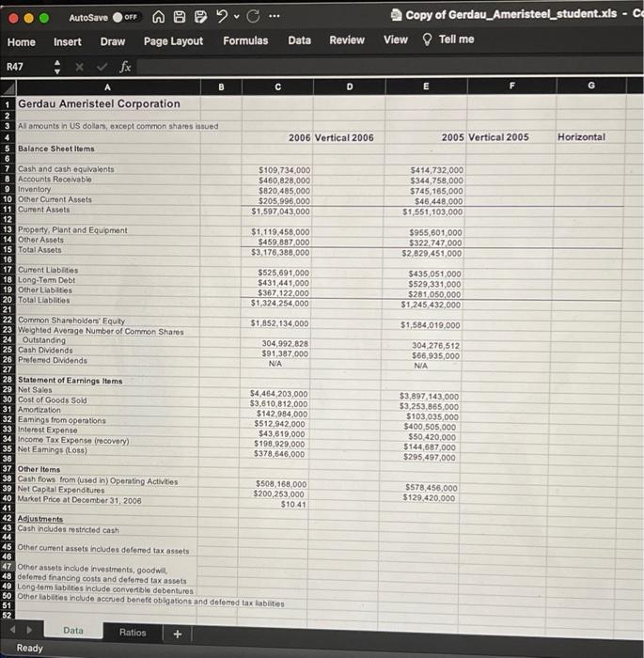Open the more options ellipsis in title bar
The width and height of the screenshot is (644, 658).
(x=275, y=16)
